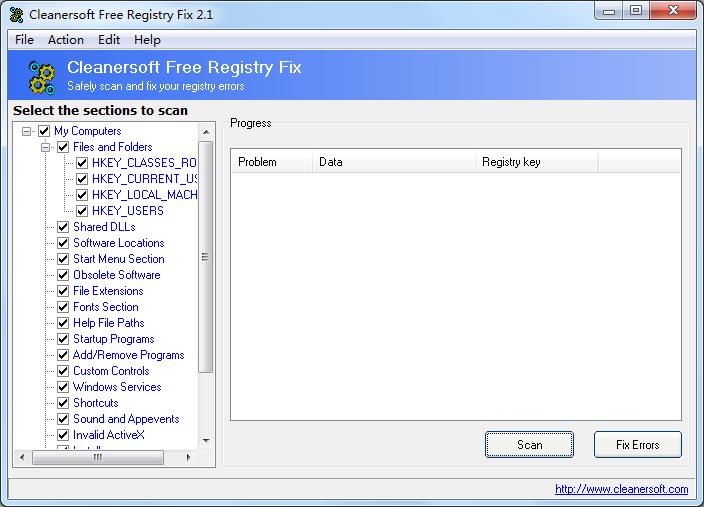Uncheck the Obsolete Software checkbox
This screenshot has width=704, height=507.
point(63,275)
